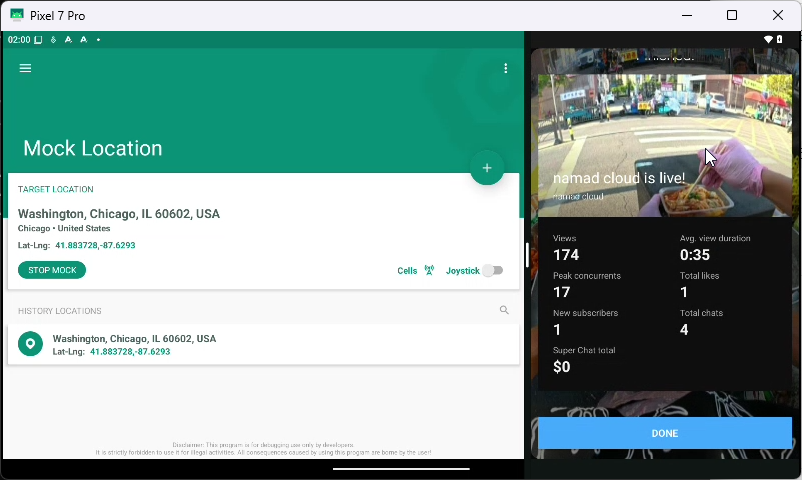This screenshot has height=480, width=802.
Task: Click the target Lat-Lng coordinates
Action: (x=95, y=245)
